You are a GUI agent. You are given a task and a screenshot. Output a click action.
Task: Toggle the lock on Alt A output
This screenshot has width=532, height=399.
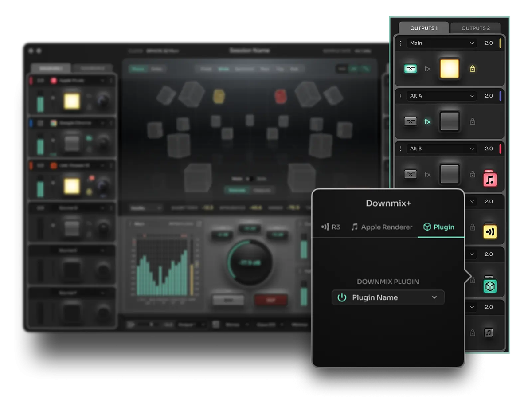(x=473, y=121)
